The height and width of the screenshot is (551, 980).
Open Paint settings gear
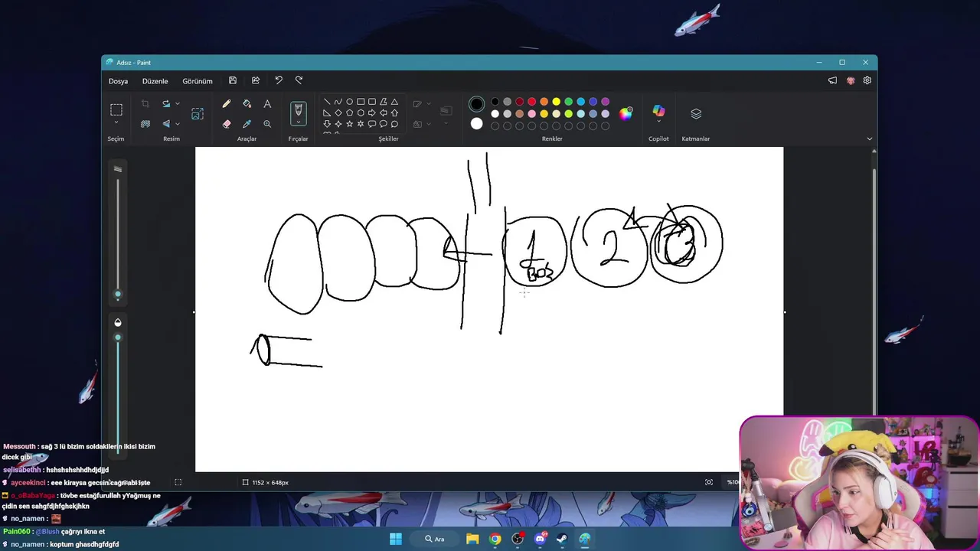[867, 80]
